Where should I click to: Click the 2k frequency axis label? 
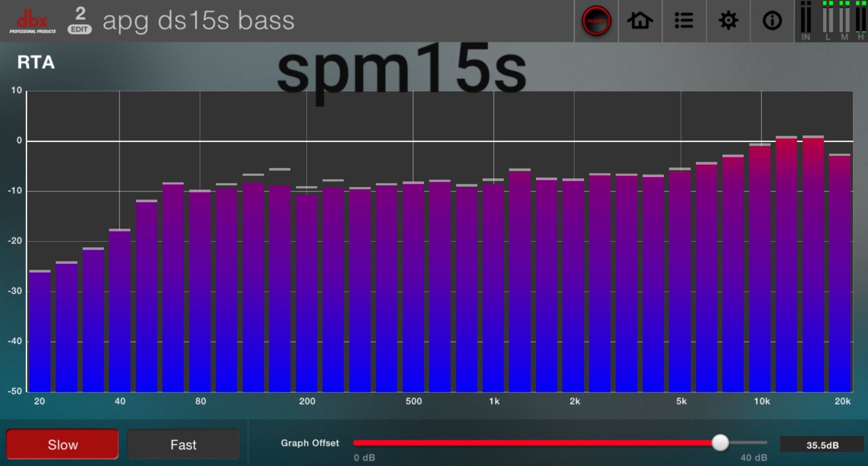coord(575,401)
